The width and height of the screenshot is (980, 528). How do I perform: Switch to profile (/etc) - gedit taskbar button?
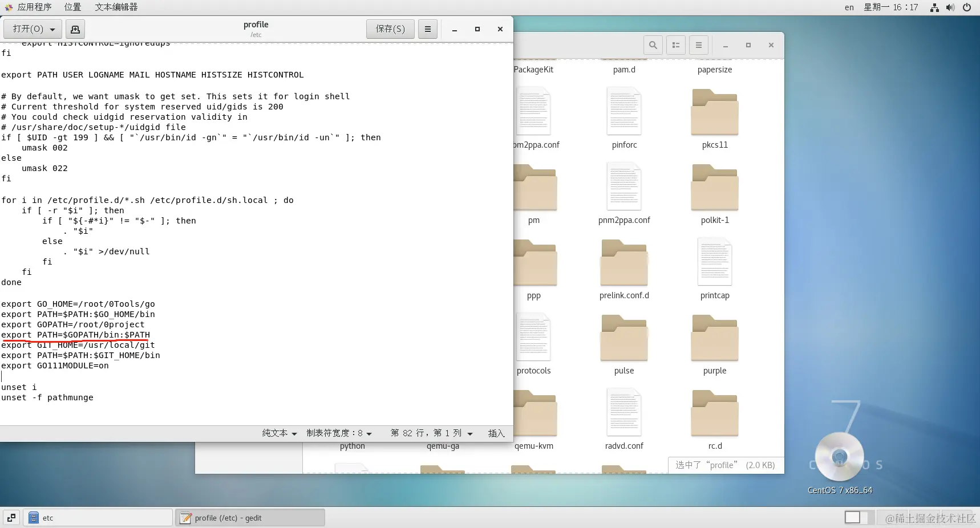point(250,518)
